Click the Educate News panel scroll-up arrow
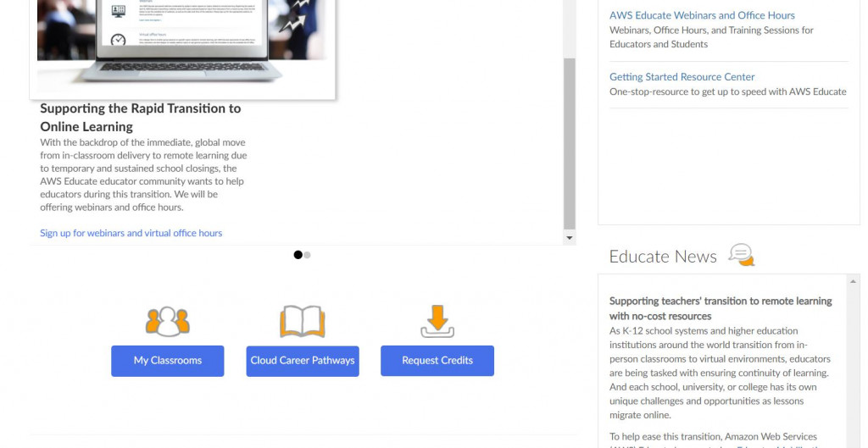This screenshot has width=868, height=448. coord(853,282)
